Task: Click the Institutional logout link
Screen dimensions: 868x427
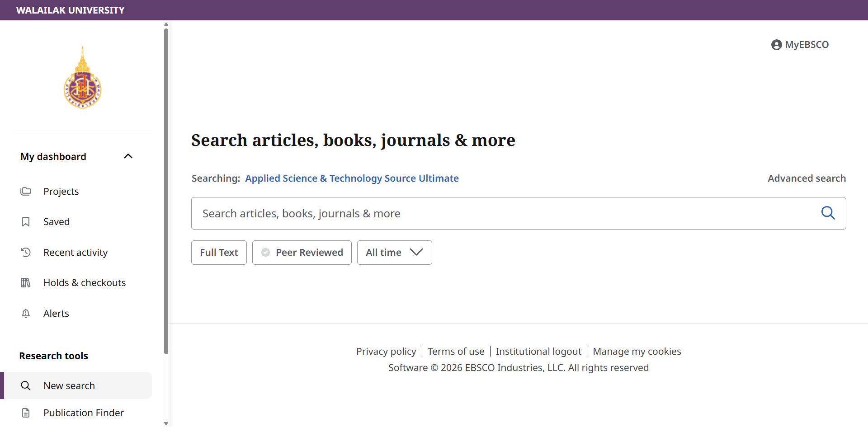Action: click(538, 352)
